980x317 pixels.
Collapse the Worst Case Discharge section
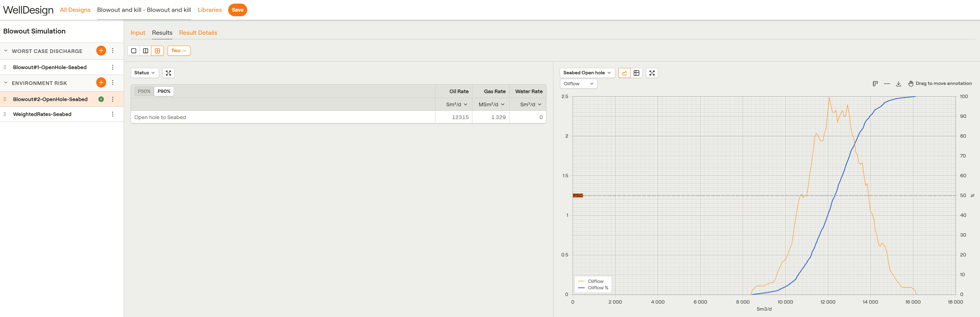point(6,51)
